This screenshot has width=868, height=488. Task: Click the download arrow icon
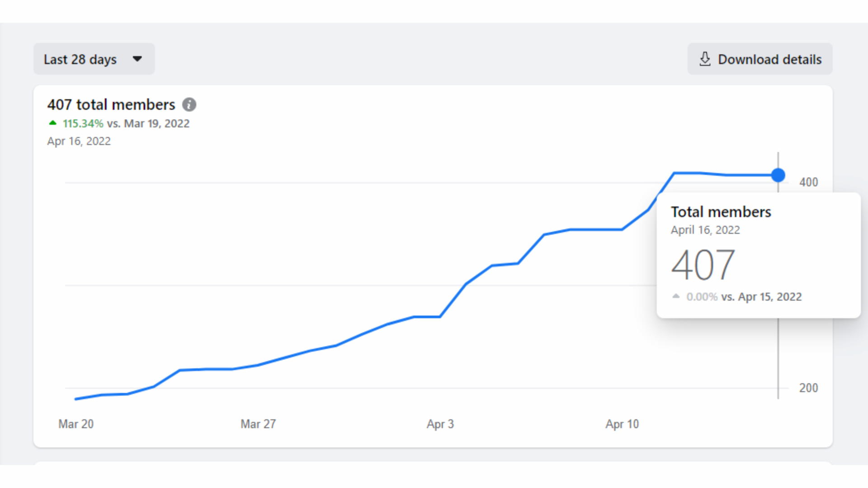[705, 59]
